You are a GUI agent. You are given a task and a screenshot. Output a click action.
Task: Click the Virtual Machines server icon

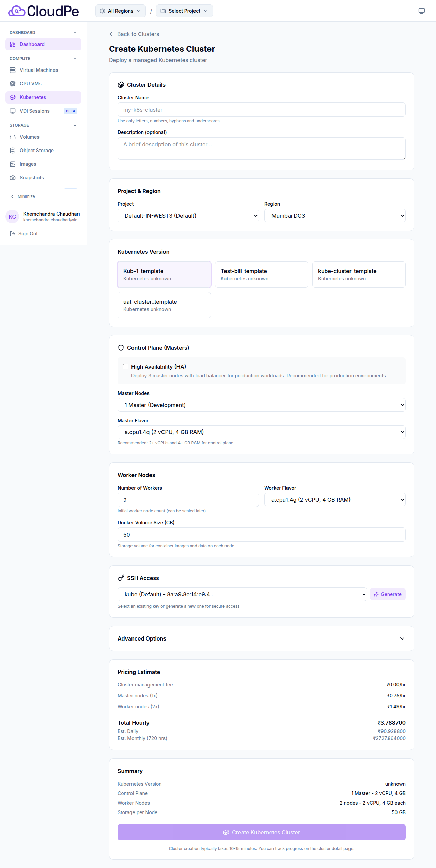click(x=13, y=70)
